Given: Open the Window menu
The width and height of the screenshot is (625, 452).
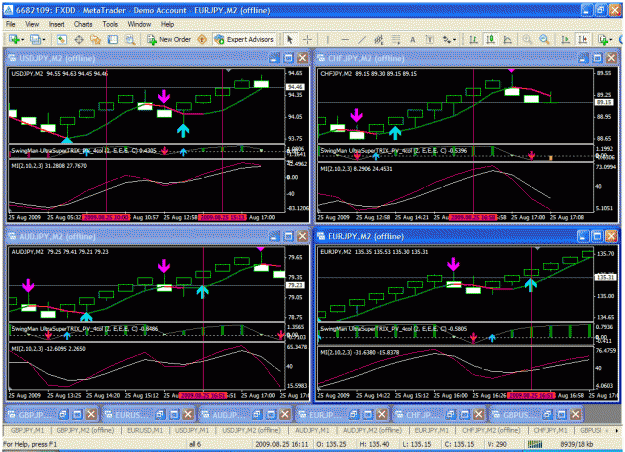Looking at the screenshot, I should point(139,24).
